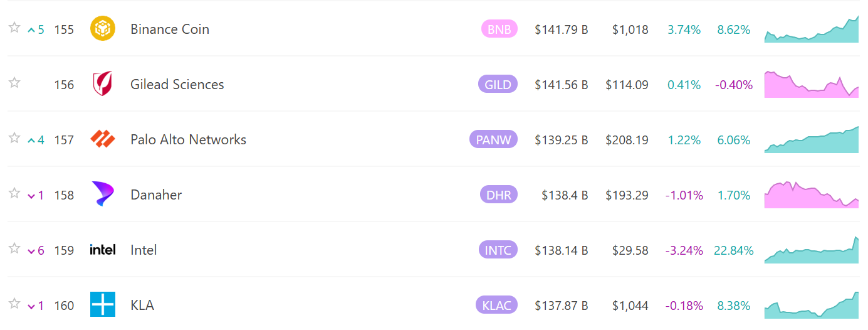Click Intel's rank down-arrow indicator

pos(31,251)
